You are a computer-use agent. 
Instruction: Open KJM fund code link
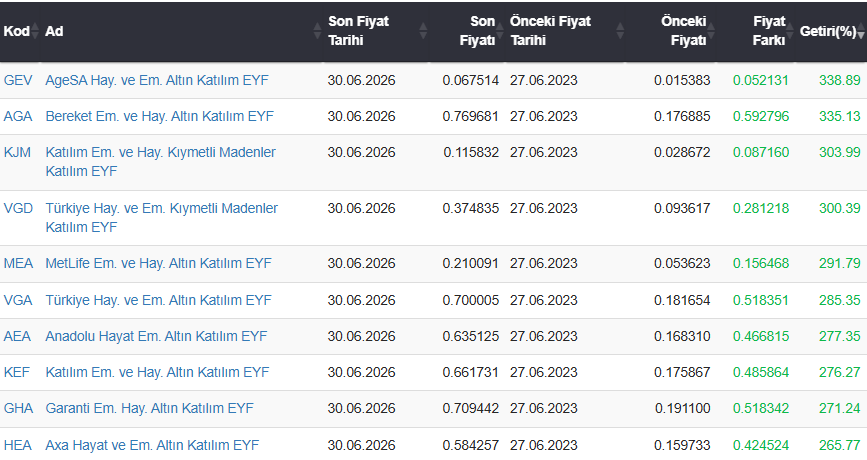pyautogui.click(x=17, y=152)
